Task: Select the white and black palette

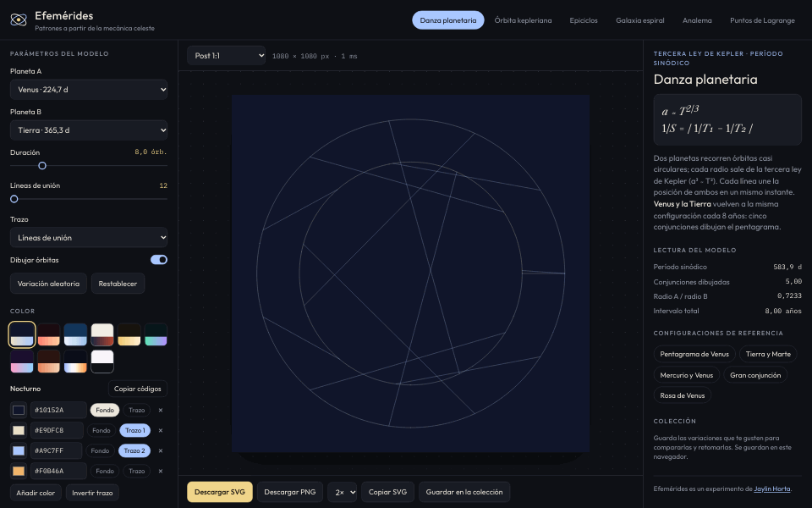Action: coord(102,362)
